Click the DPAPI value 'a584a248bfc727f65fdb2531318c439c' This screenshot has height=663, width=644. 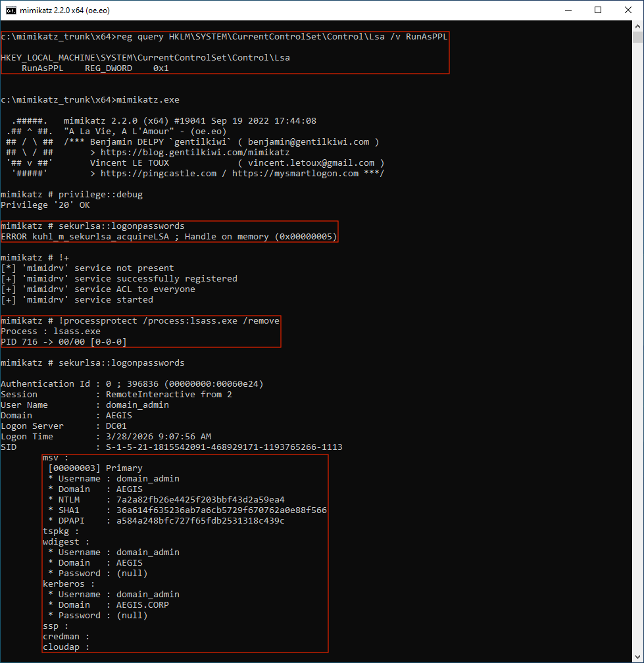click(x=201, y=521)
